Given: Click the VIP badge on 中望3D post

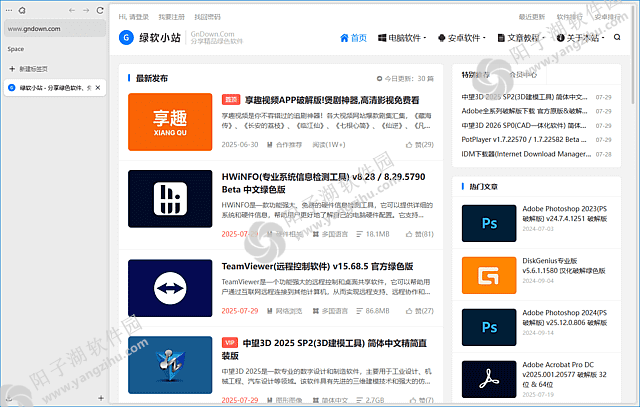Looking at the screenshot, I should (230, 343).
